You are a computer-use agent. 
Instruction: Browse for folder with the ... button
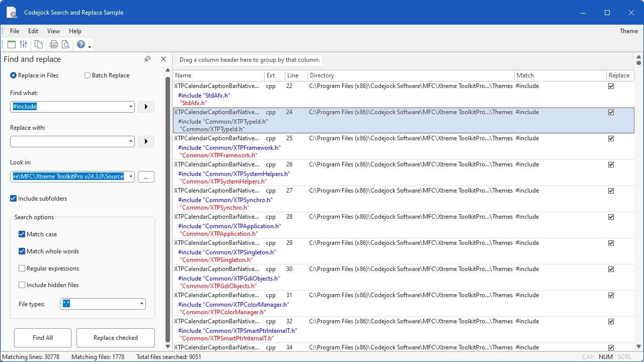146,176
